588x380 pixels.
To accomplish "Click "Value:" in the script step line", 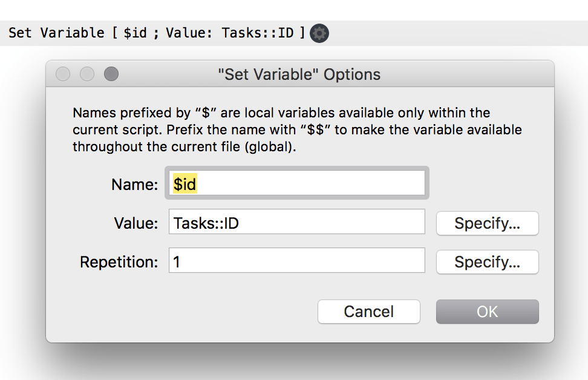I will click(189, 33).
